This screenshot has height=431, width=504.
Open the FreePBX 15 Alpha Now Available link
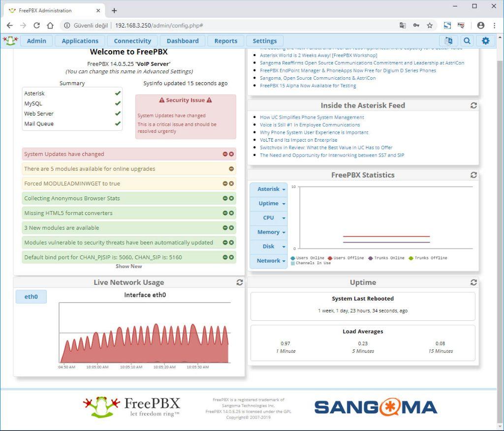tap(309, 85)
